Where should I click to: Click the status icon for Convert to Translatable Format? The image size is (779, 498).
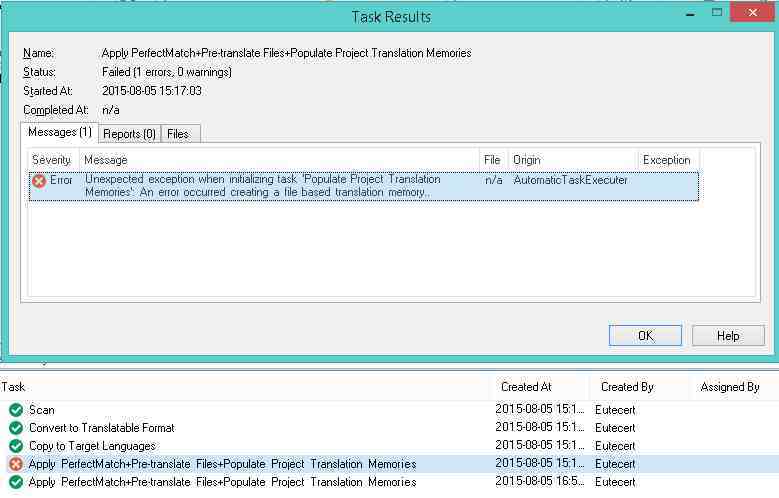15,428
